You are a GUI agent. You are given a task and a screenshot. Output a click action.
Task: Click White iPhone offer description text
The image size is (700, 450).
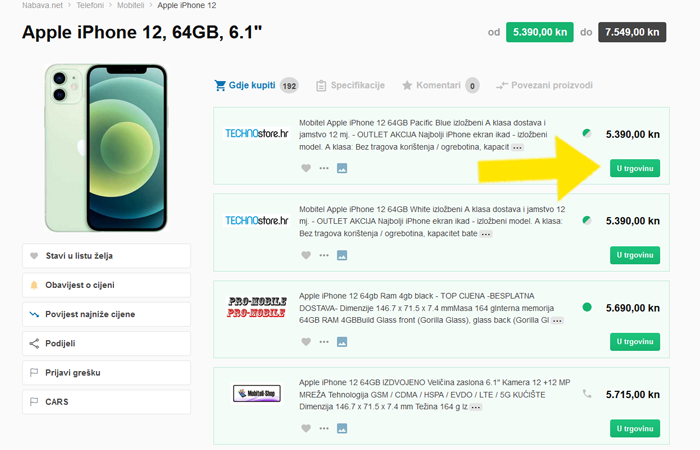pyautogui.click(x=432, y=221)
